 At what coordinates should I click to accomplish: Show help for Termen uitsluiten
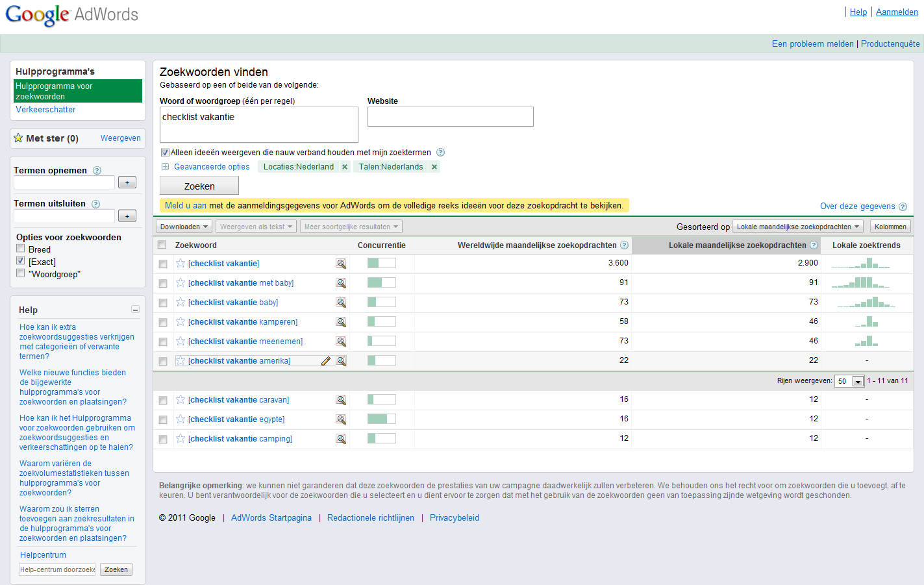[x=95, y=204]
